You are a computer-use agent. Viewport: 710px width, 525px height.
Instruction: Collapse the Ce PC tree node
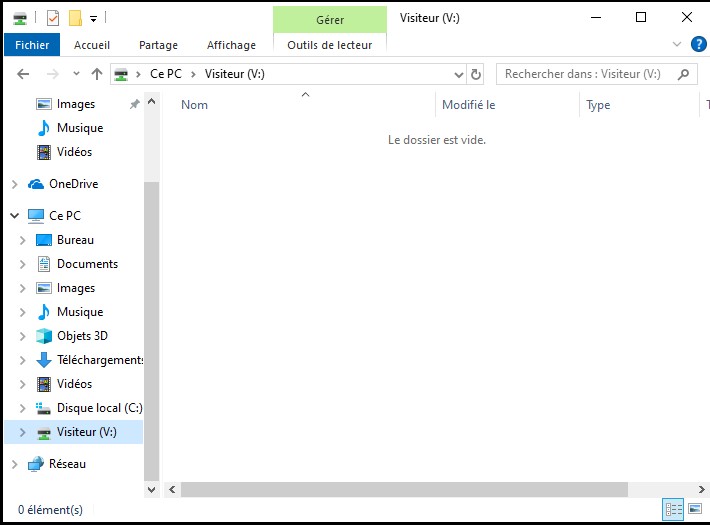pyautogui.click(x=14, y=216)
